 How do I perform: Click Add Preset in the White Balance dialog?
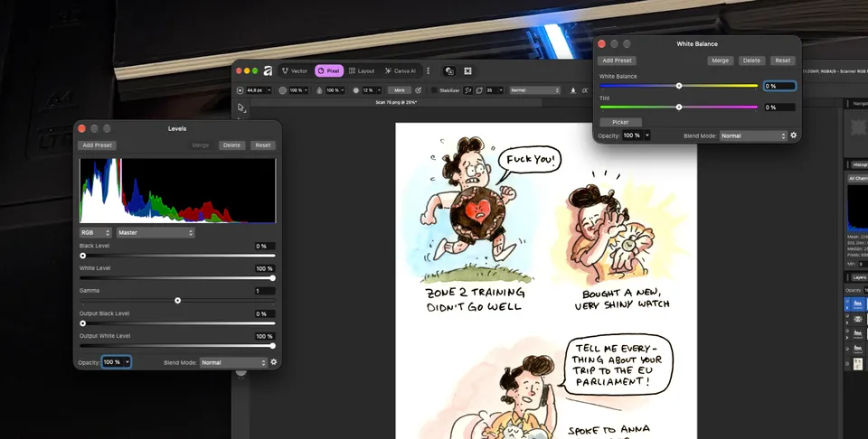tap(618, 61)
